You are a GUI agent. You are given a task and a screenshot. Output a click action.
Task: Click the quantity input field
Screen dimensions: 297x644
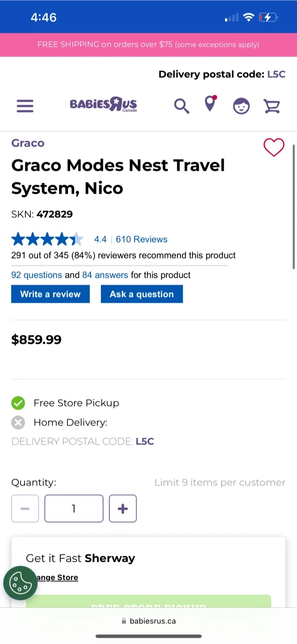tap(74, 508)
